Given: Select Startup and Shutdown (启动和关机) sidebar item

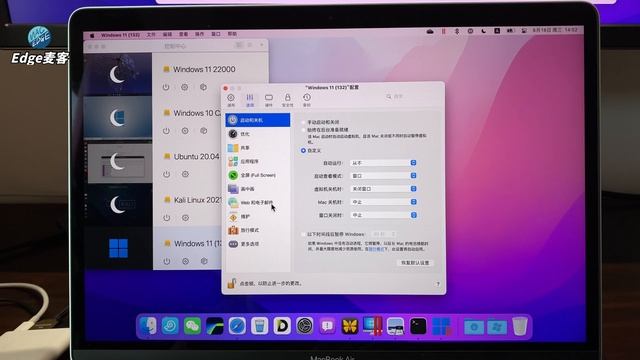Looking at the screenshot, I should click(258, 120).
